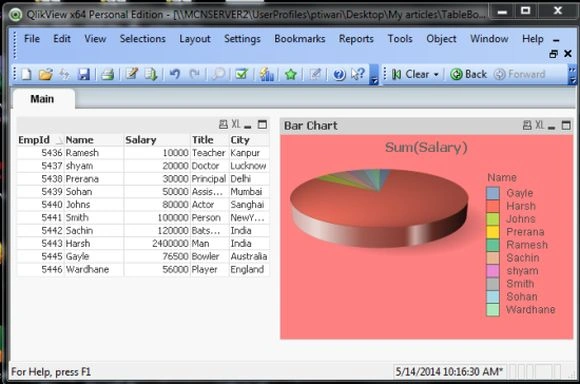The height and width of the screenshot is (384, 580).
Task: Open the File menu
Action: coord(32,39)
